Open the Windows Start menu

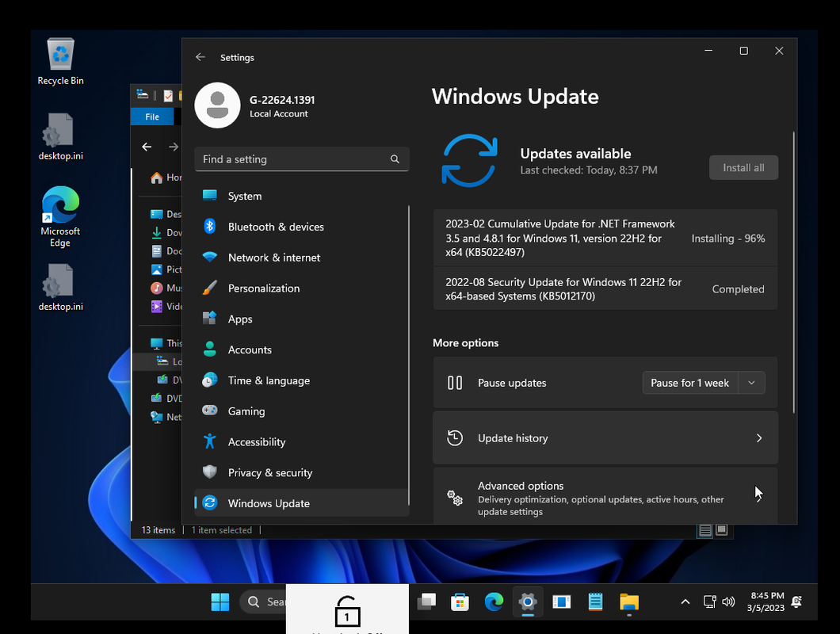[220, 602]
